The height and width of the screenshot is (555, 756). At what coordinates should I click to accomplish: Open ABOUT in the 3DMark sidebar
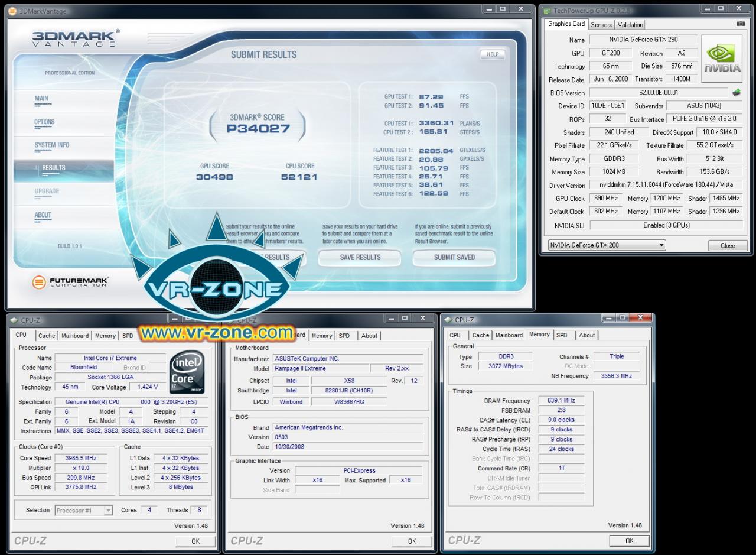[x=43, y=215]
